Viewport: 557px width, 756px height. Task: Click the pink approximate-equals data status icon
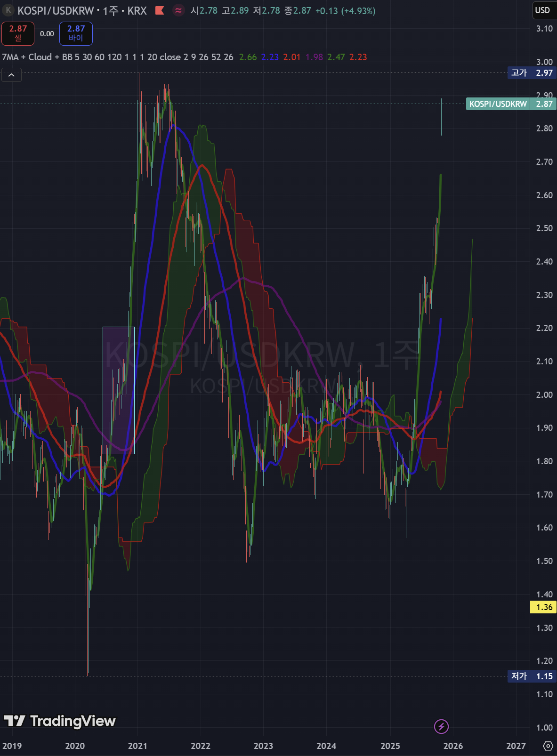coord(178,10)
